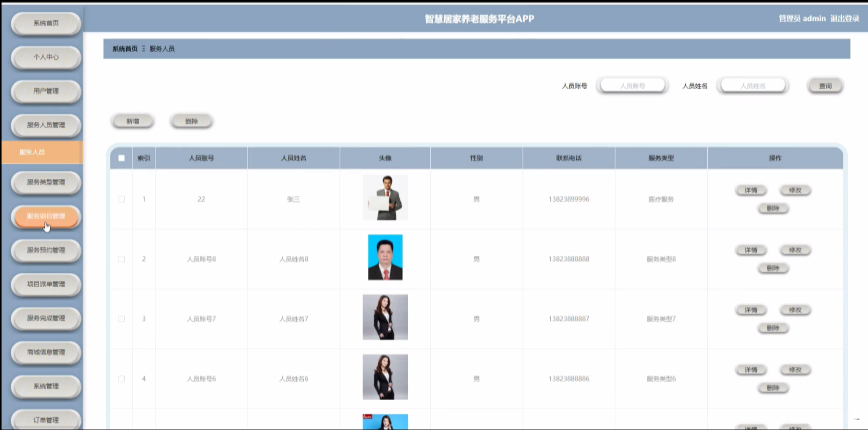Click the 管理员 admin account label
Viewport: 868px width, 430px height.
pos(802,18)
